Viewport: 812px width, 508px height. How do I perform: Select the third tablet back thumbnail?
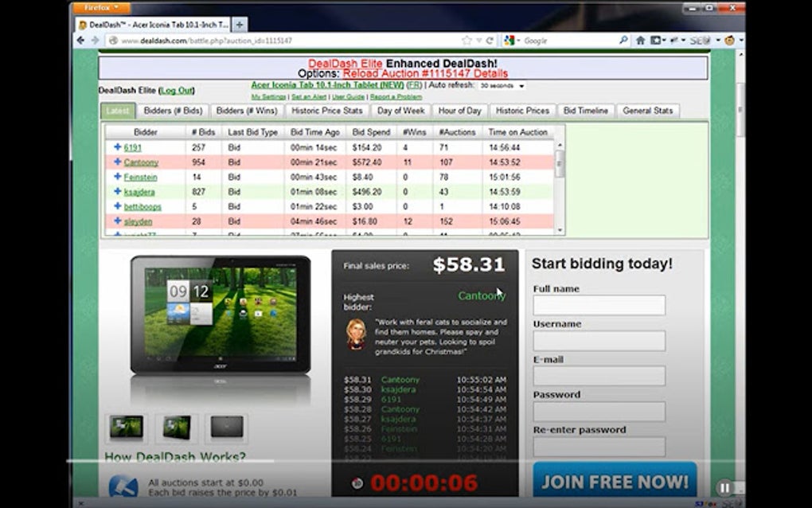point(227,428)
